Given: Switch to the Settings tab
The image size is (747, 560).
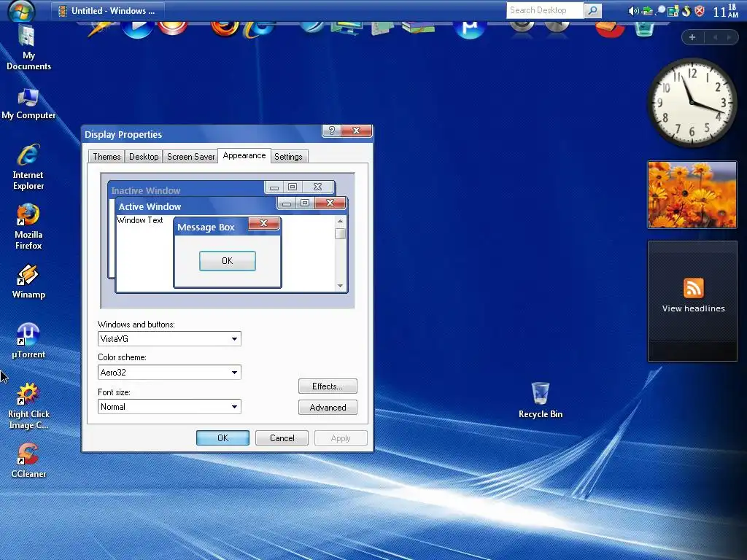Looking at the screenshot, I should click(x=288, y=157).
